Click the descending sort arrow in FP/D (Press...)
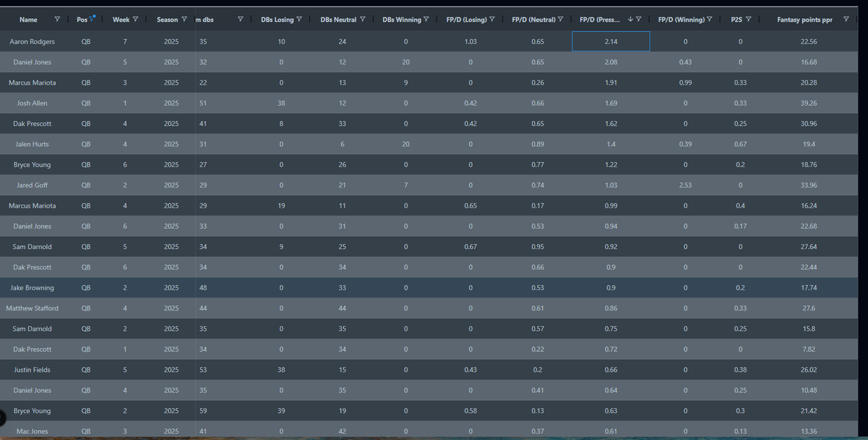Image resolution: width=868 pixels, height=440 pixels. coord(630,20)
